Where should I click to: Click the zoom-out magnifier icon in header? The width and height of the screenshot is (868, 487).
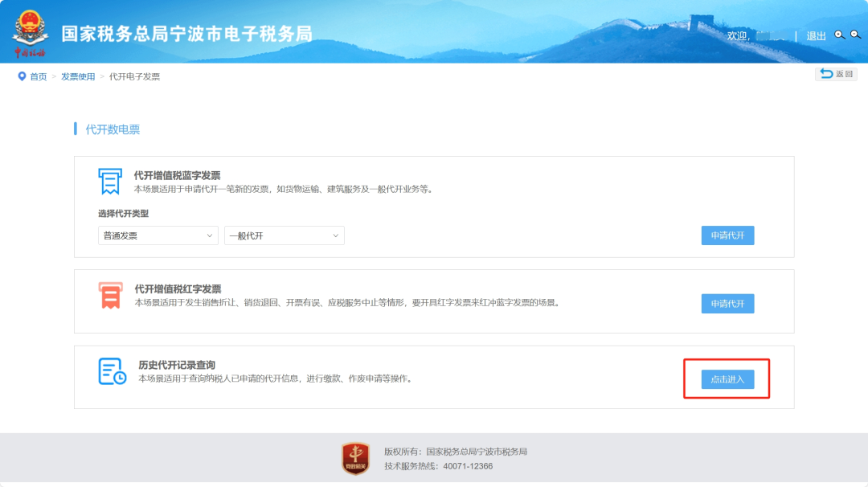(x=856, y=35)
